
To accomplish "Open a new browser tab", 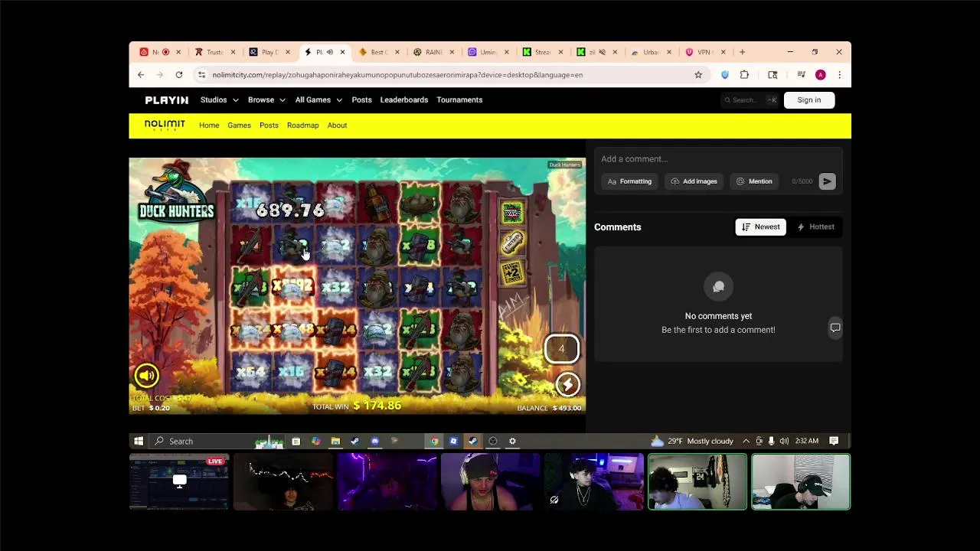I will point(742,52).
